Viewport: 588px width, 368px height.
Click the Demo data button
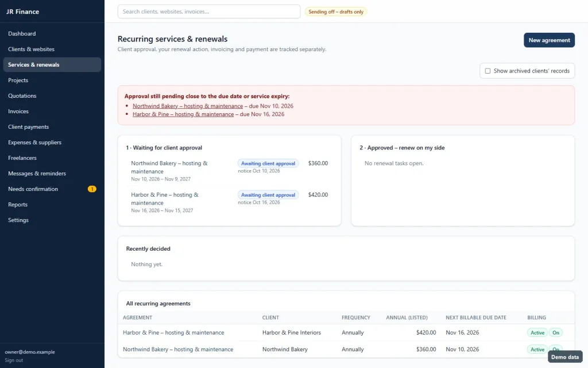tap(565, 357)
